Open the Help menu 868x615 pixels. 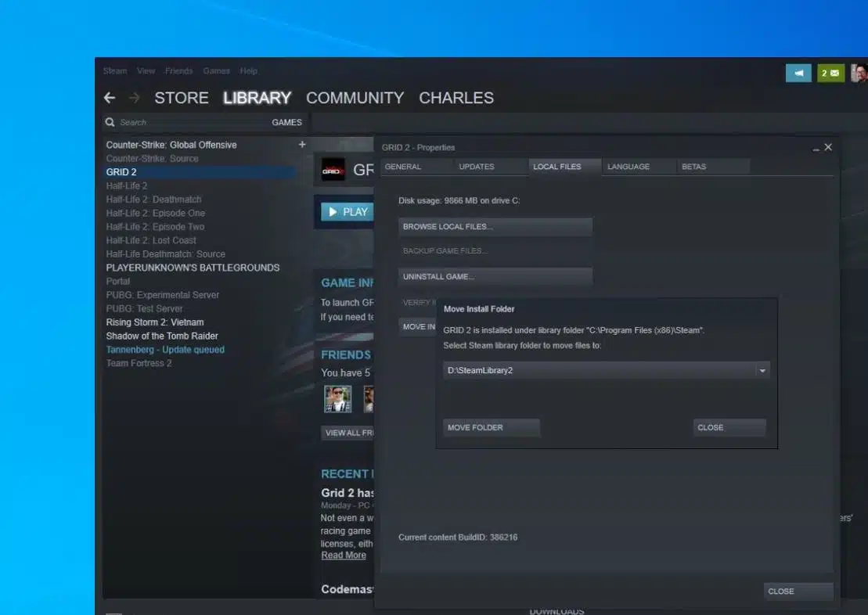(249, 71)
